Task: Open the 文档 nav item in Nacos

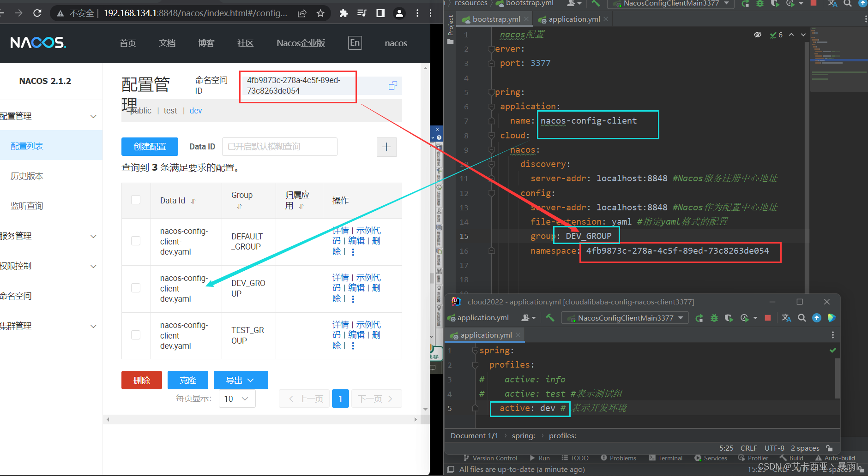Action: [x=167, y=43]
